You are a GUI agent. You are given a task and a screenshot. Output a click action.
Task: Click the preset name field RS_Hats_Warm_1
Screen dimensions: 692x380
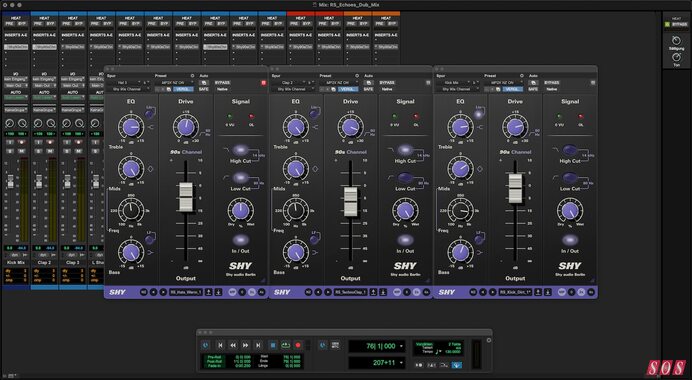pos(186,292)
